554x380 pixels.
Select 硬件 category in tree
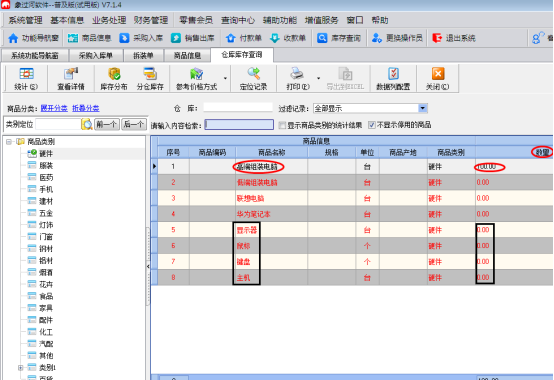tap(46, 154)
